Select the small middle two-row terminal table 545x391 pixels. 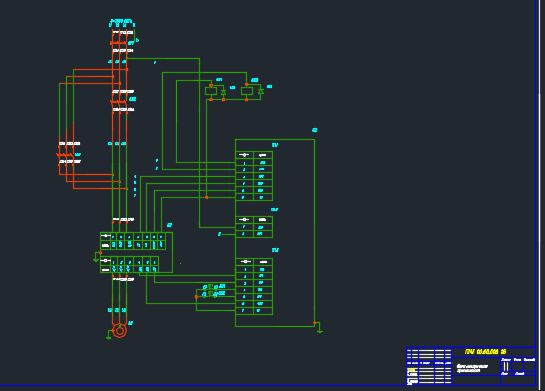coord(254,227)
